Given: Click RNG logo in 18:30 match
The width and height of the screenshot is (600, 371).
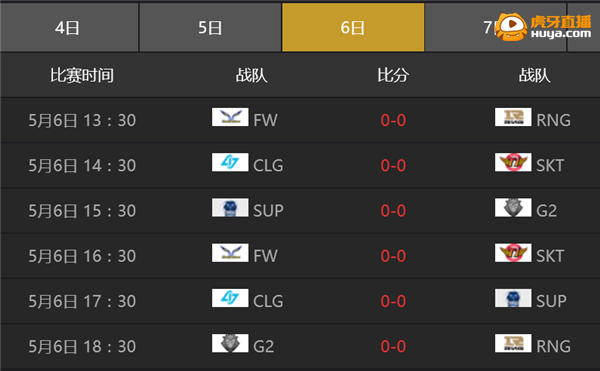Looking at the screenshot, I should coord(513,343).
